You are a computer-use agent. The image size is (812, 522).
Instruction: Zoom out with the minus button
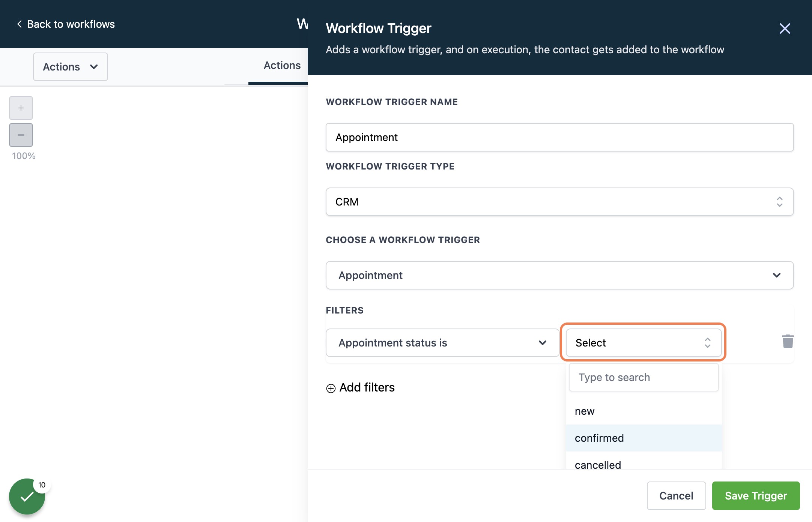tap(21, 135)
